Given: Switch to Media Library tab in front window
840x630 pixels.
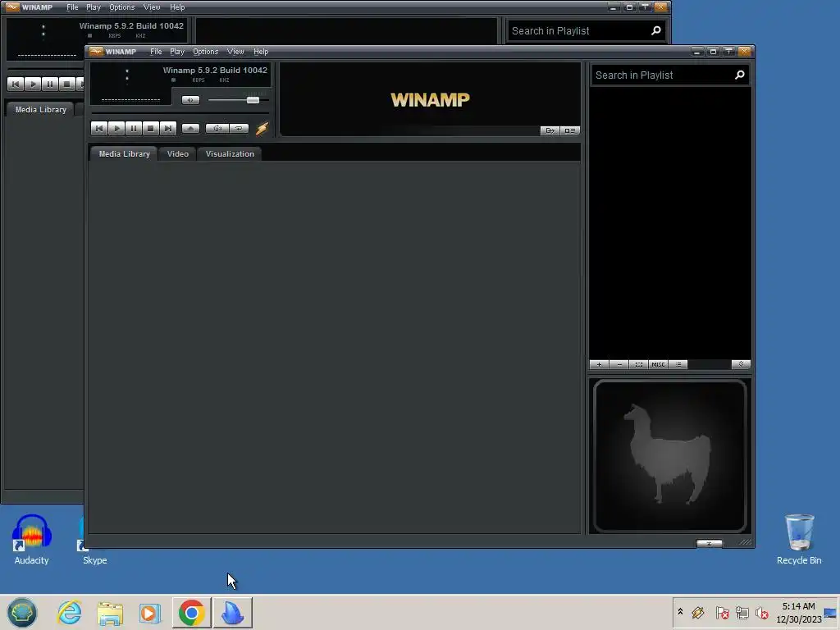Looking at the screenshot, I should tap(125, 153).
